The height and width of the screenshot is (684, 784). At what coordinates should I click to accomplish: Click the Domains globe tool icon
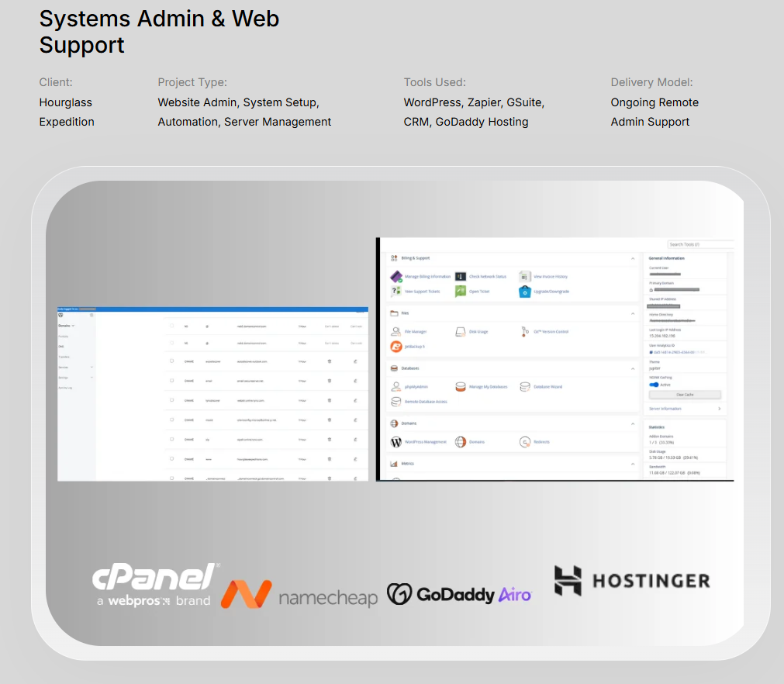[x=461, y=442]
